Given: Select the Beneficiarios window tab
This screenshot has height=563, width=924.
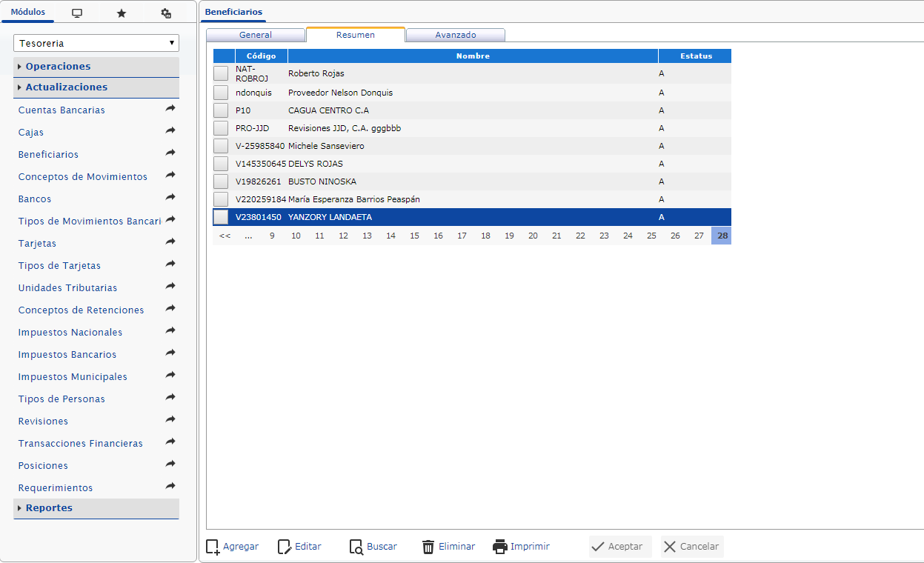Looking at the screenshot, I should 233,12.
